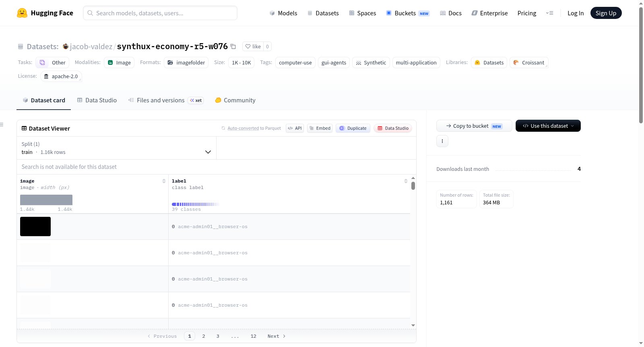Switch to the Data Studio tab

tap(97, 100)
